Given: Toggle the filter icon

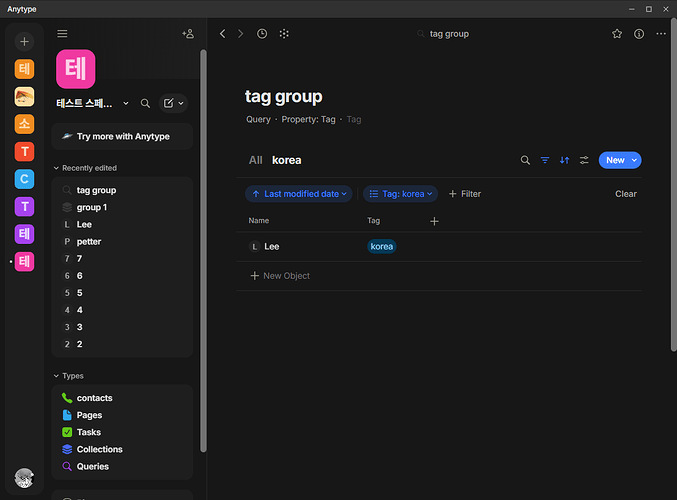Looking at the screenshot, I should 545,160.
